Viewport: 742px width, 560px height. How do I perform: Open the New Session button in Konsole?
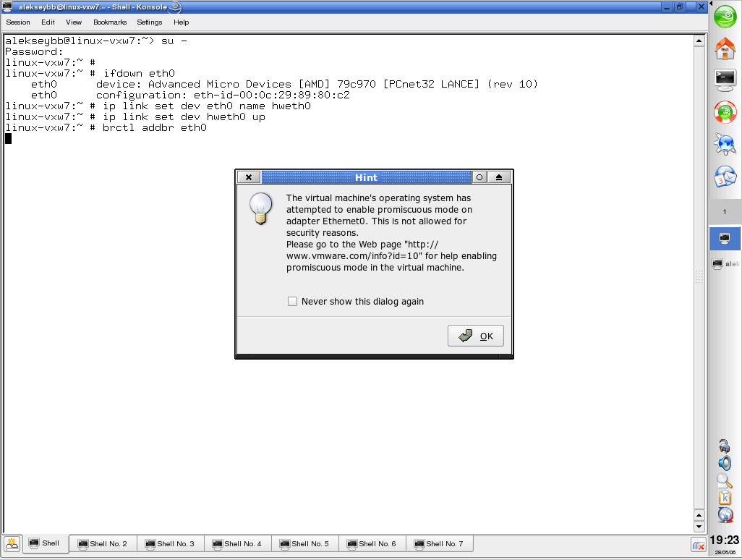[x=12, y=543]
